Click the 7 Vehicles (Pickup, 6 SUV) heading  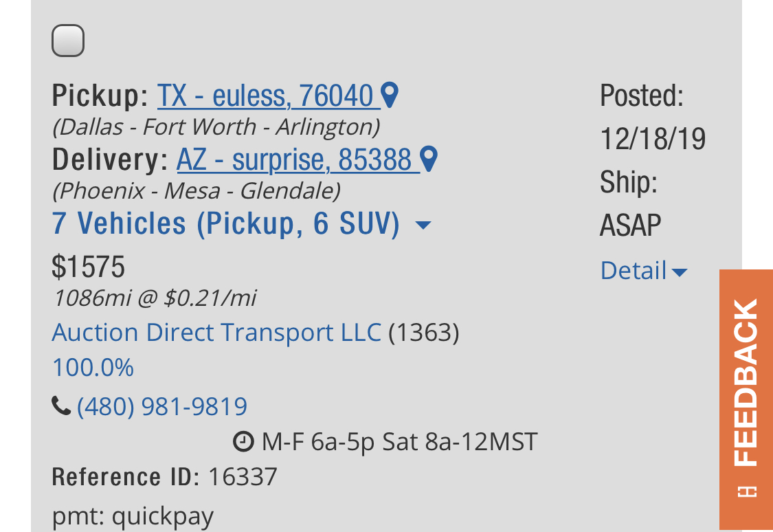(x=226, y=223)
